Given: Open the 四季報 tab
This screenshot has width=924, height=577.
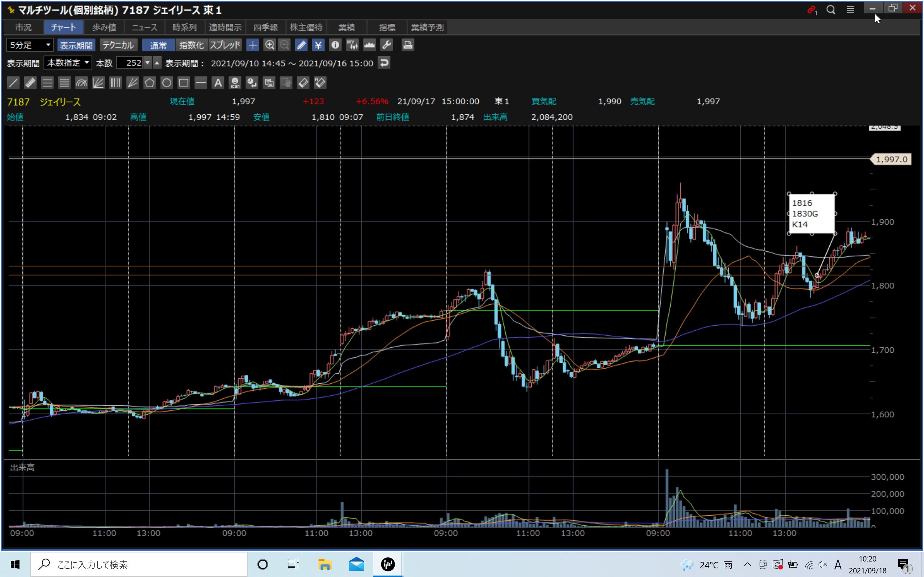Looking at the screenshot, I should click(x=265, y=27).
